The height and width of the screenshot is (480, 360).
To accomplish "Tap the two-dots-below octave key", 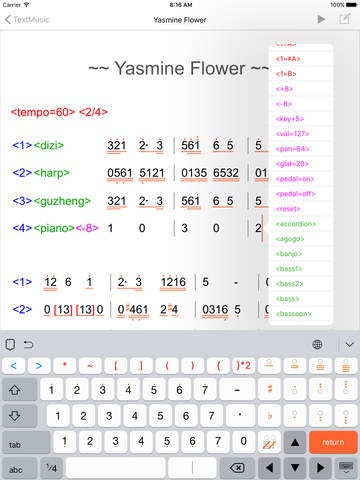I will 320,416.
